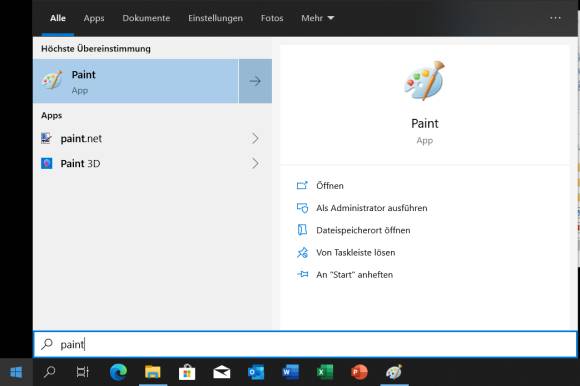Open the Mail app in taskbar
This screenshot has width=580, height=386.
point(221,372)
